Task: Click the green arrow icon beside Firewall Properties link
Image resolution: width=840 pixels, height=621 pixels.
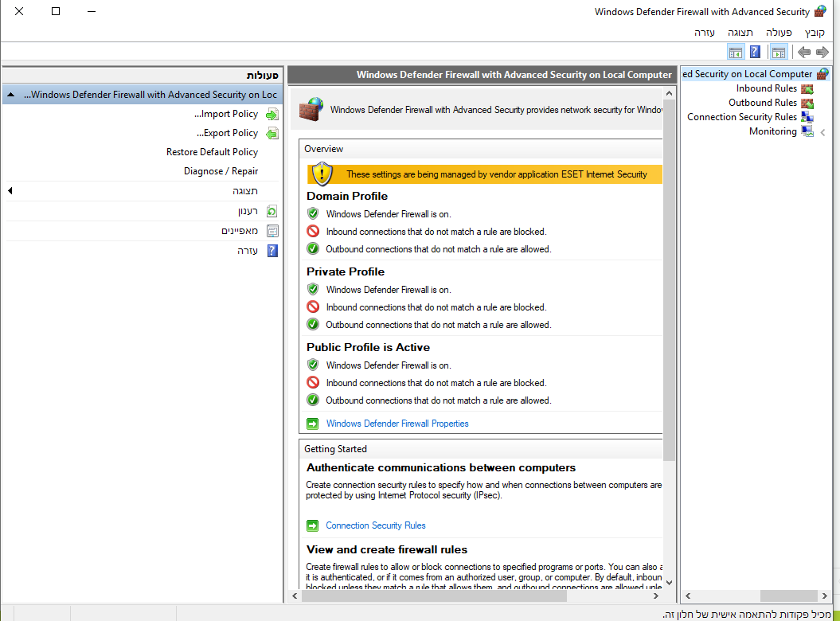Action: click(313, 424)
